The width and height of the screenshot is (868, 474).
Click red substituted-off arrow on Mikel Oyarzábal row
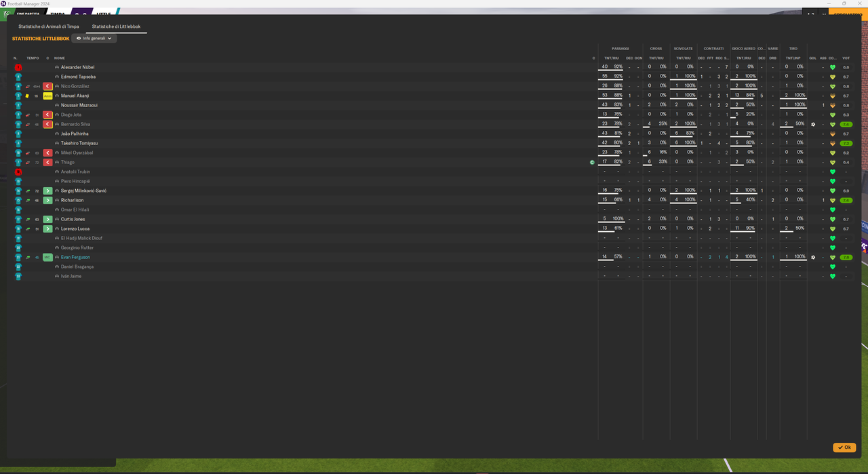(47, 153)
